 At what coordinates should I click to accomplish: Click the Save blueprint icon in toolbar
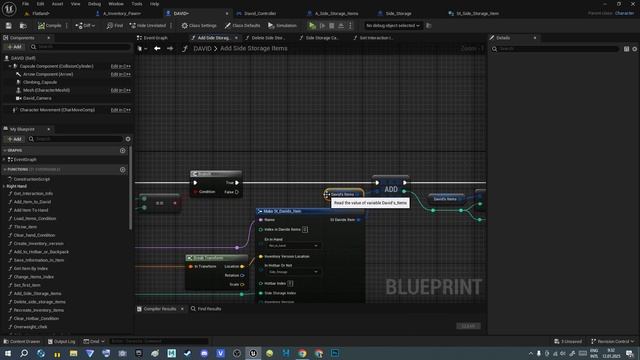tap(9, 26)
